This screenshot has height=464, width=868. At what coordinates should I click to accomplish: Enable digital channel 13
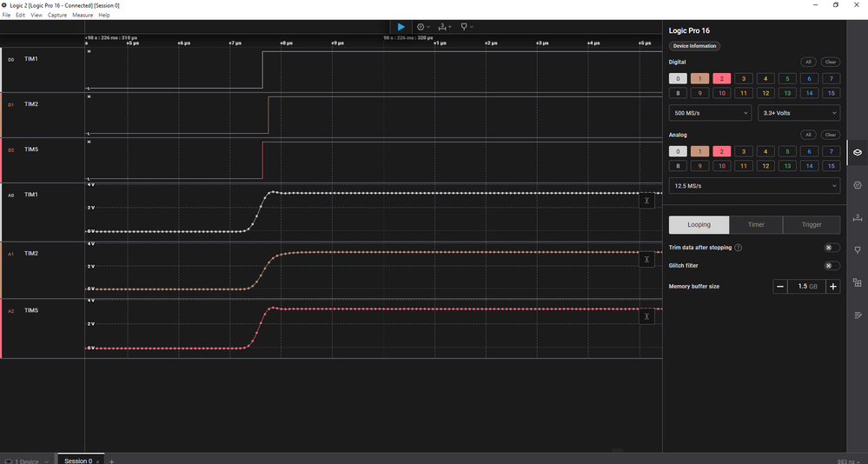point(787,93)
